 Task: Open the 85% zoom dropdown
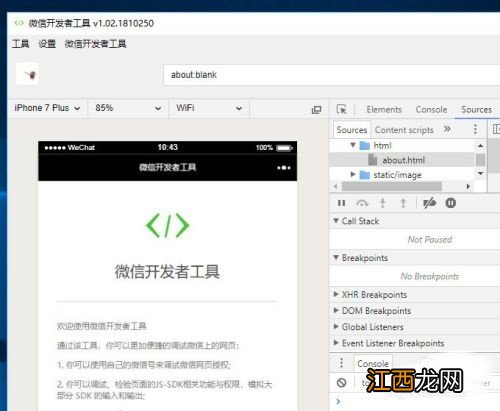(x=128, y=108)
